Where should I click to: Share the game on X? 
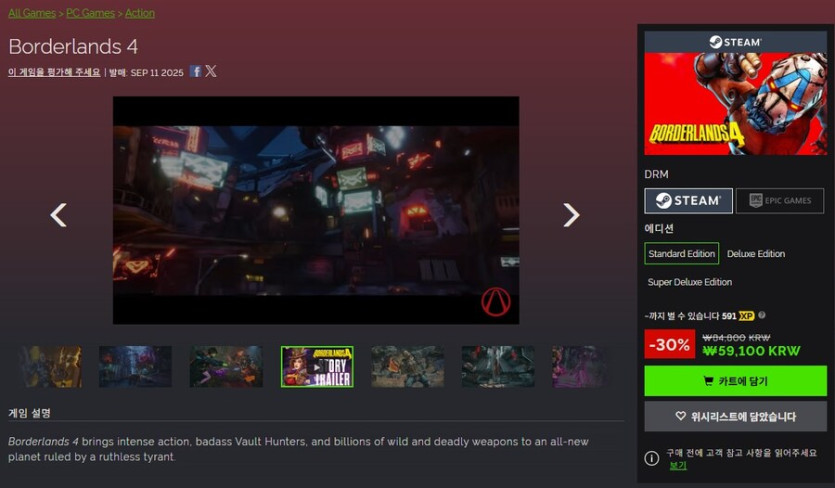tap(211, 72)
